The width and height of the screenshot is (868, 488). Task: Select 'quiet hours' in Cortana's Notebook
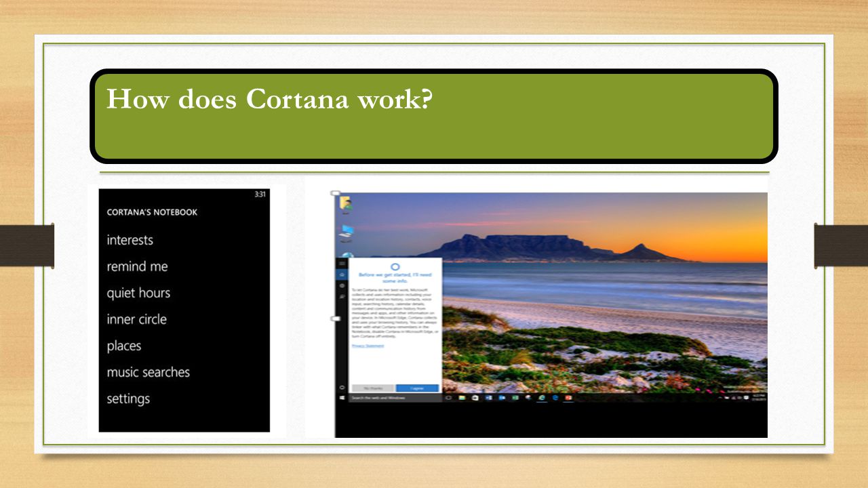pyautogui.click(x=138, y=293)
